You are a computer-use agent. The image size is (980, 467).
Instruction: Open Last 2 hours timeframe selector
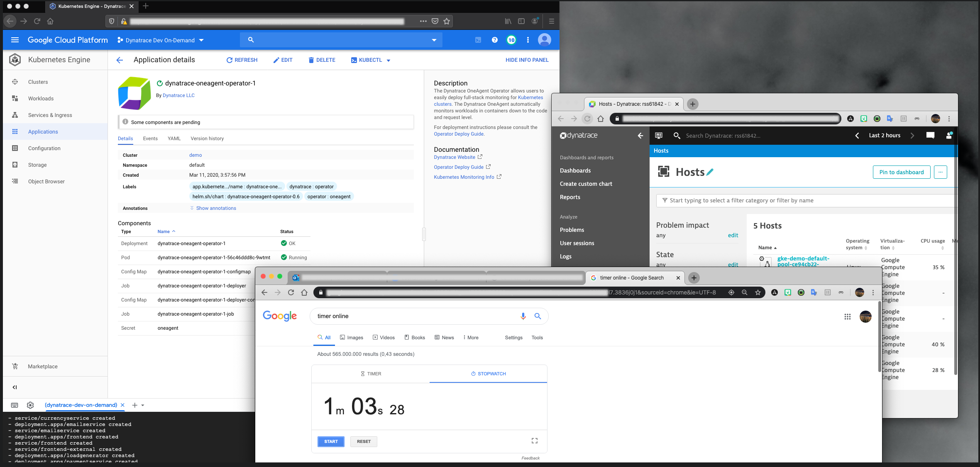pos(885,136)
